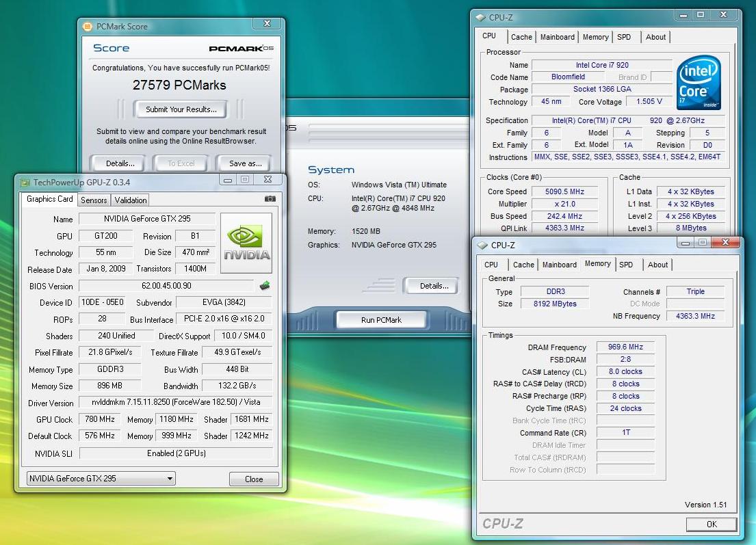Open the Mainboard tab in top CPU-Z window
The height and width of the screenshot is (545, 756).
pos(558,37)
